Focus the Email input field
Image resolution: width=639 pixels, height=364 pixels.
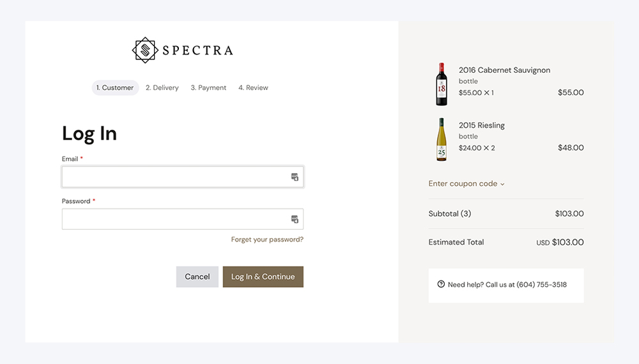click(174, 177)
